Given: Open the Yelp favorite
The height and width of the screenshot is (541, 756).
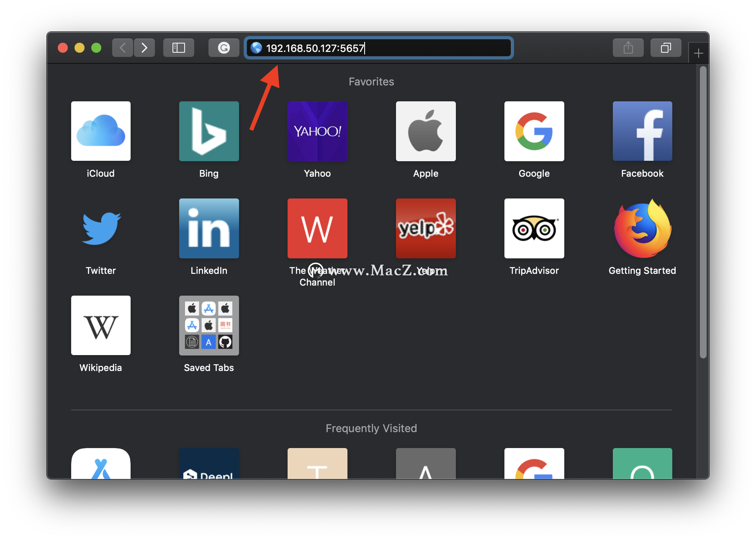Looking at the screenshot, I should pyautogui.click(x=426, y=228).
